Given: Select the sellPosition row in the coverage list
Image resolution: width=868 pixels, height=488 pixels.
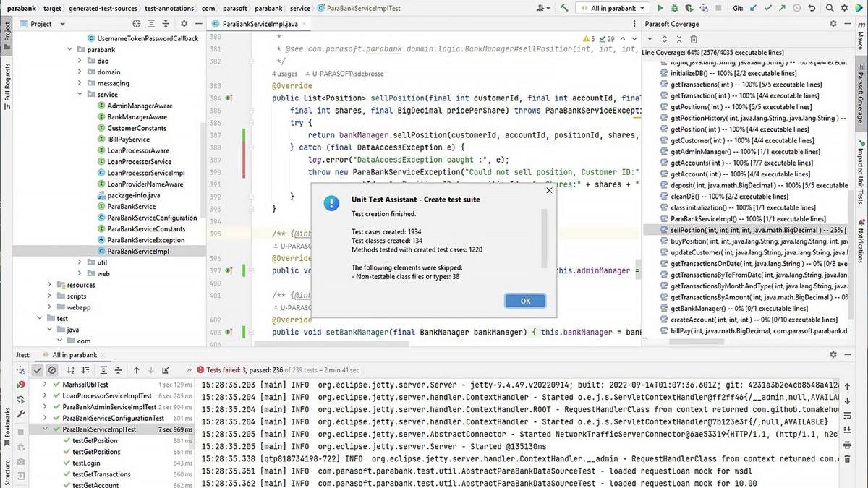Looking at the screenshot, I should tap(745, 230).
